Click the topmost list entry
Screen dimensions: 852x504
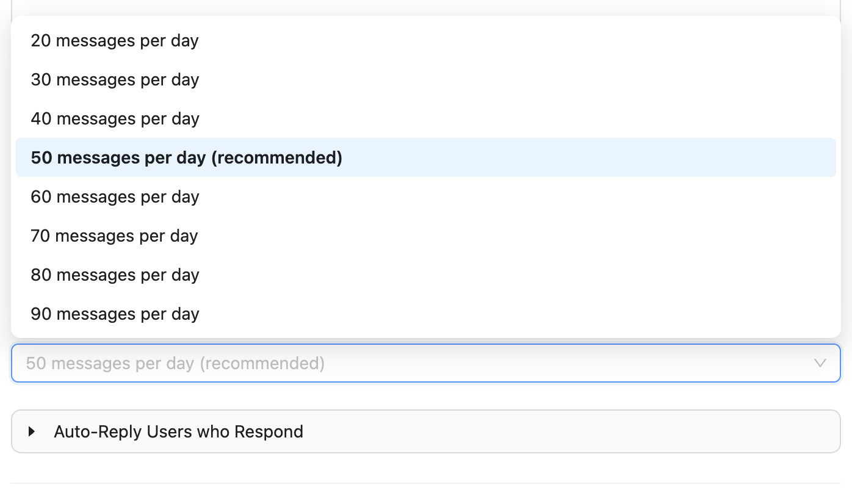click(114, 40)
